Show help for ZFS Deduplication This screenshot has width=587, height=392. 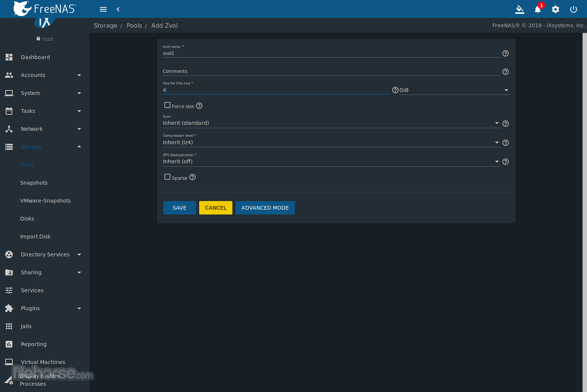tap(506, 162)
